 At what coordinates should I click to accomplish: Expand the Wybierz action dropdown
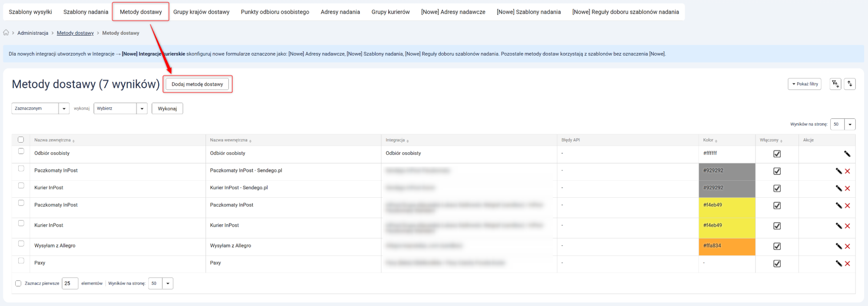(x=120, y=108)
